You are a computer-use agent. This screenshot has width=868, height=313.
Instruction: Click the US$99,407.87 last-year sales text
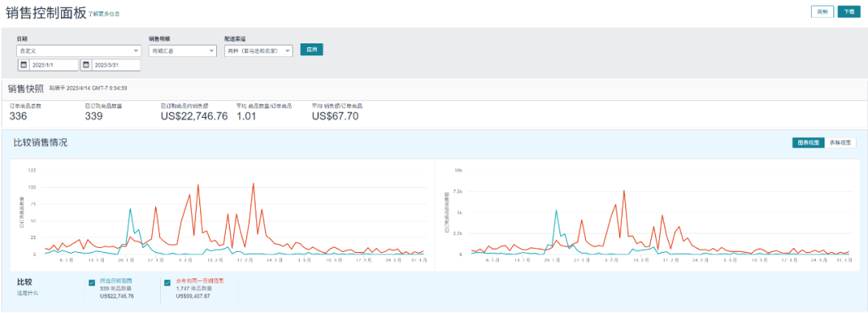pyautogui.click(x=192, y=296)
